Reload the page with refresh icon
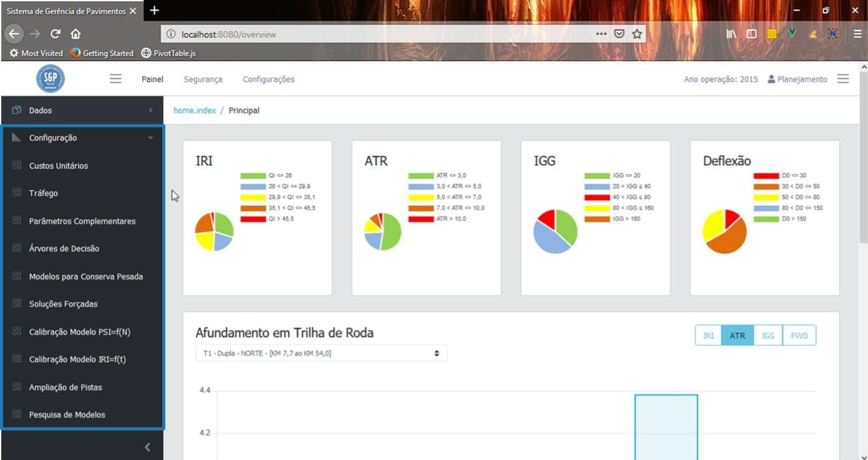Screen dimensions: 868x460 click(55, 34)
